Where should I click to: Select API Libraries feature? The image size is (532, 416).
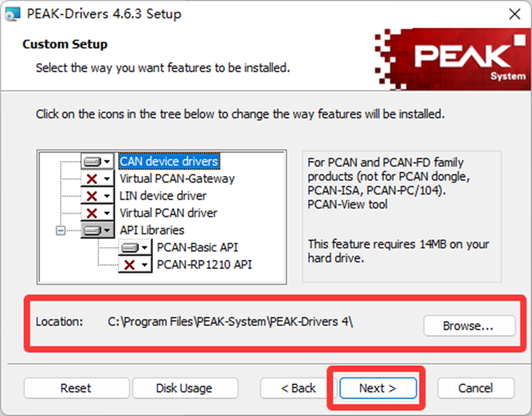[152, 230]
